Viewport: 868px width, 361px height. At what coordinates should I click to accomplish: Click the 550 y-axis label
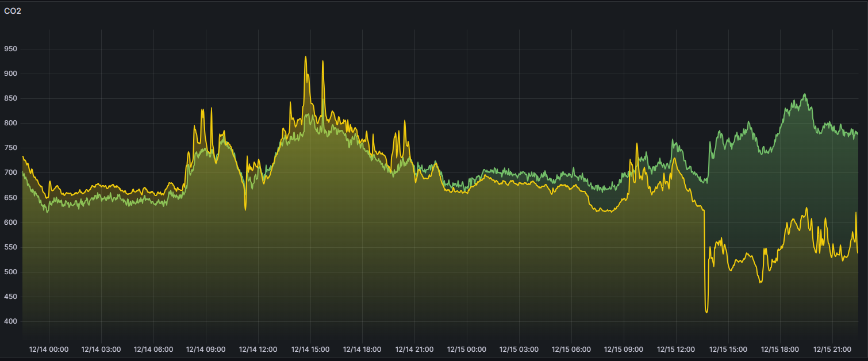pos(11,248)
